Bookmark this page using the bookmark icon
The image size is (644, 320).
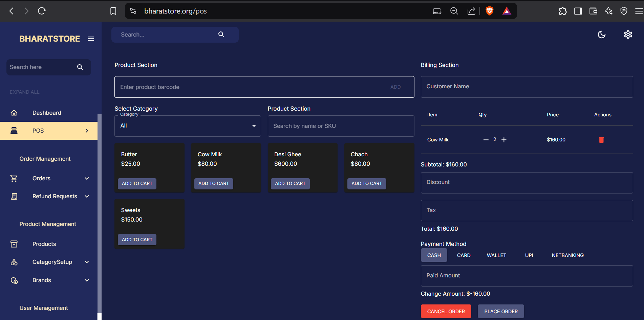tap(113, 11)
